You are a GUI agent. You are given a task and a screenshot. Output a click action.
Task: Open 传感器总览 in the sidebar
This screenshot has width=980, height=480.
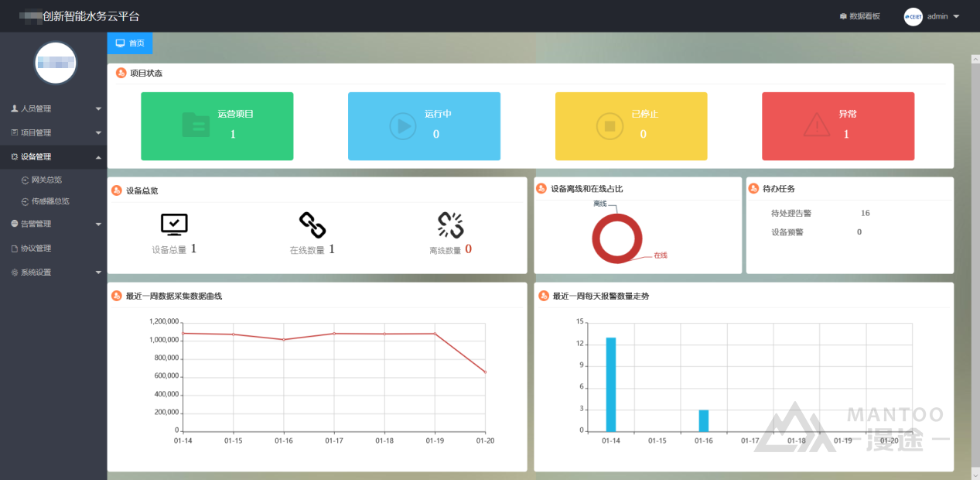click(x=50, y=201)
